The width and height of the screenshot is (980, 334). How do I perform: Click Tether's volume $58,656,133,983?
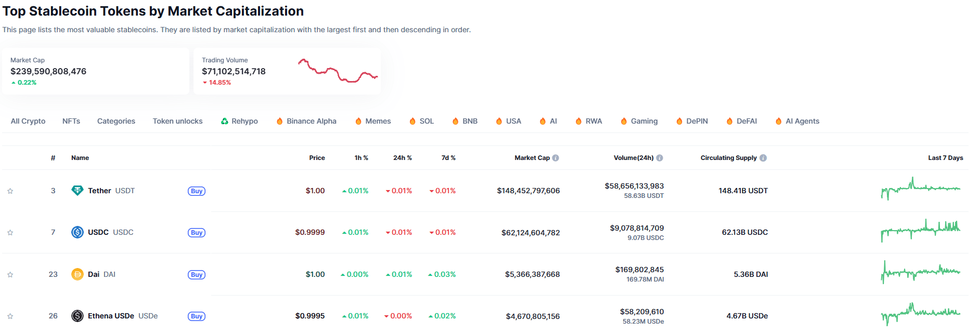634,186
